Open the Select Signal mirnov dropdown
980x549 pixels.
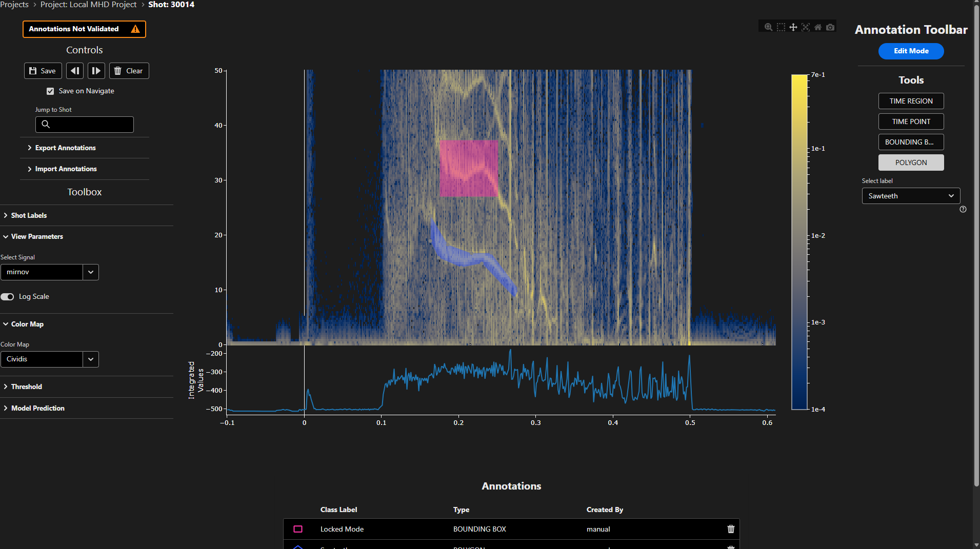[50, 272]
